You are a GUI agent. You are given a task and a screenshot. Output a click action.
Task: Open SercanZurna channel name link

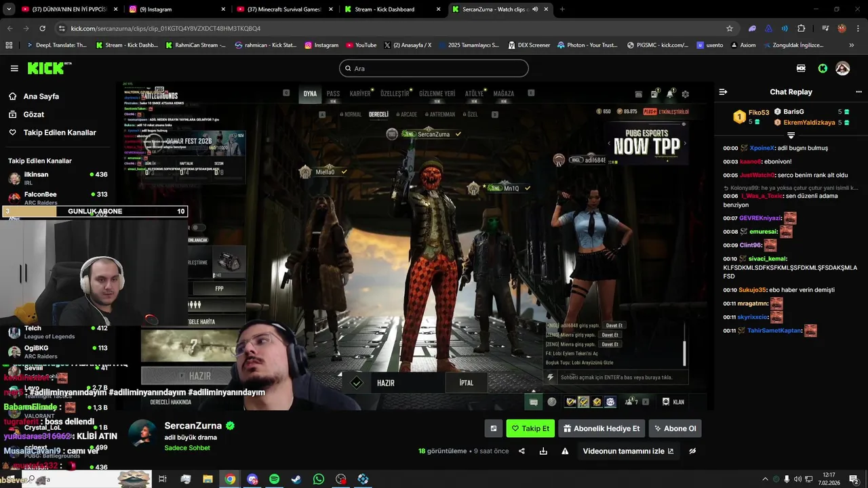tap(193, 426)
